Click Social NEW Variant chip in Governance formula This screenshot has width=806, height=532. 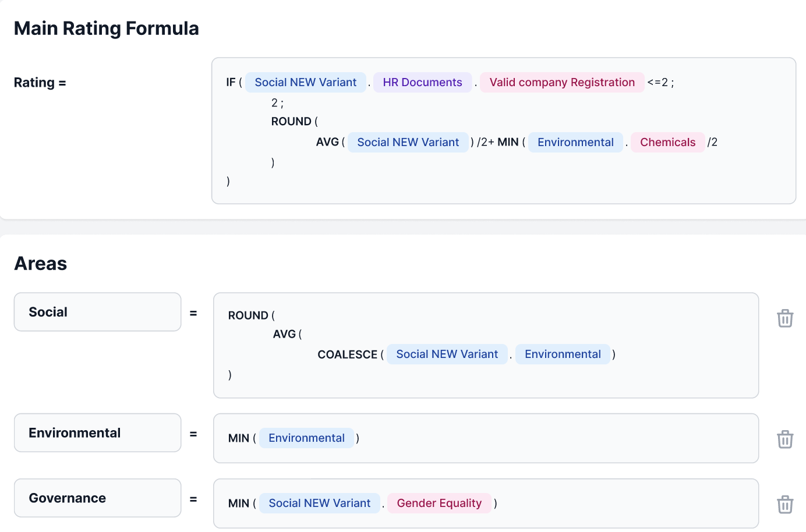click(x=320, y=503)
